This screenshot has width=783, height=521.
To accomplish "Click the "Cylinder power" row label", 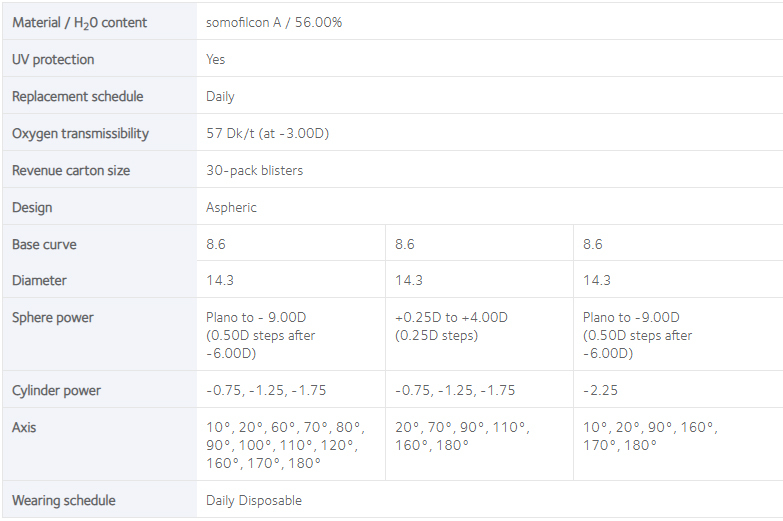I will [x=56, y=390].
